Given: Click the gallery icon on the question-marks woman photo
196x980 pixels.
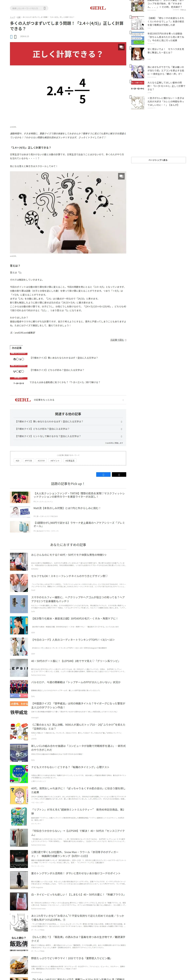Looking at the screenshot, I should (x=121, y=176).
